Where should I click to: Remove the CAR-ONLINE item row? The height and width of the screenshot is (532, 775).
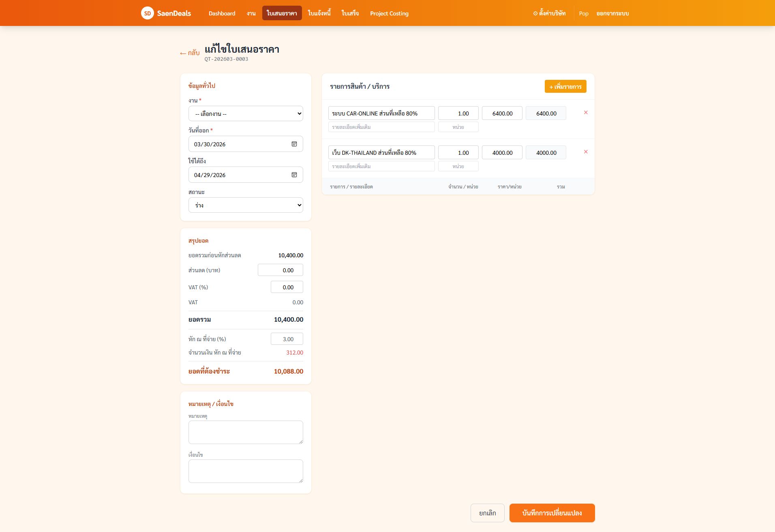coord(586,113)
